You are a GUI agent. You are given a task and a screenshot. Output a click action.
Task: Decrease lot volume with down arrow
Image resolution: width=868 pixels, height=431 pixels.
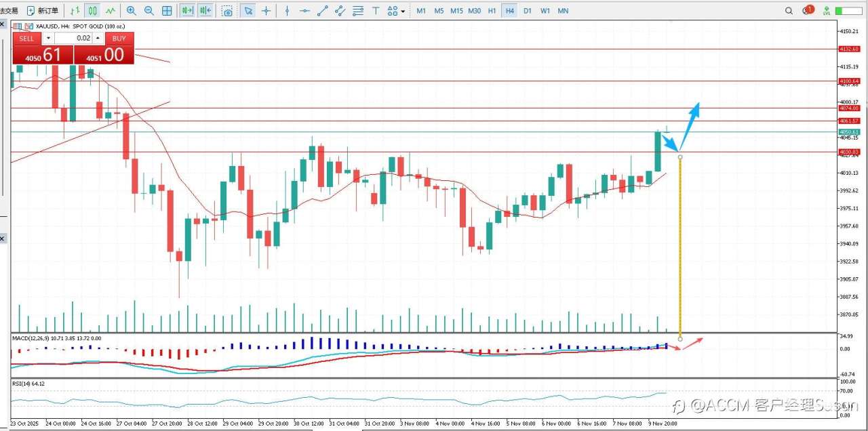coord(47,38)
